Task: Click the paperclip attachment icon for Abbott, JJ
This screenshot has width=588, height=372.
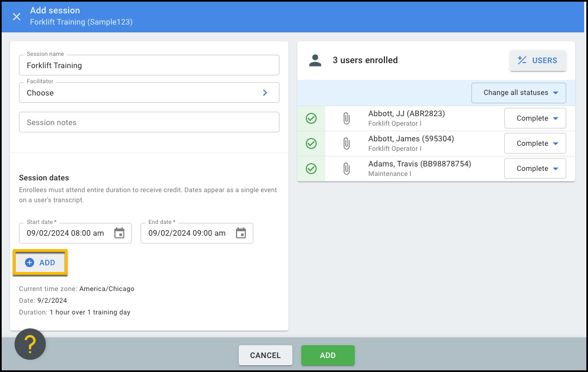Action: [x=346, y=118]
